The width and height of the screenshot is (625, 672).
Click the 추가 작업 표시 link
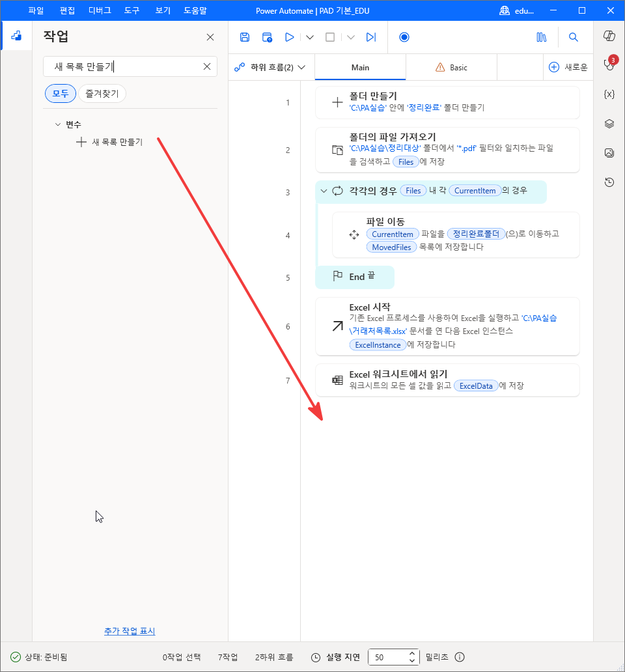pyautogui.click(x=130, y=631)
